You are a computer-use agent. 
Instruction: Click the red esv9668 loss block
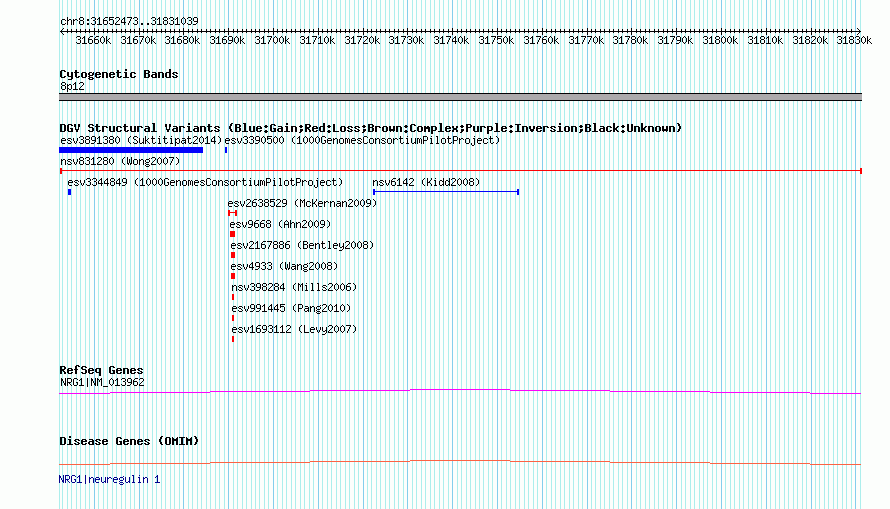(233, 234)
